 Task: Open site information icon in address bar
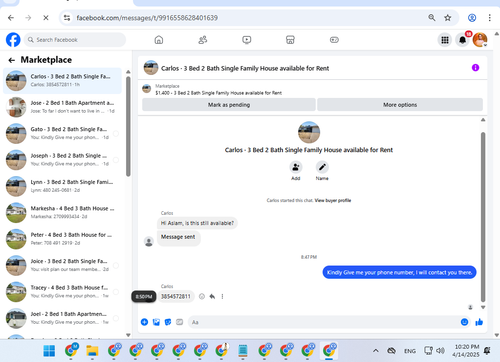coord(67,18)
